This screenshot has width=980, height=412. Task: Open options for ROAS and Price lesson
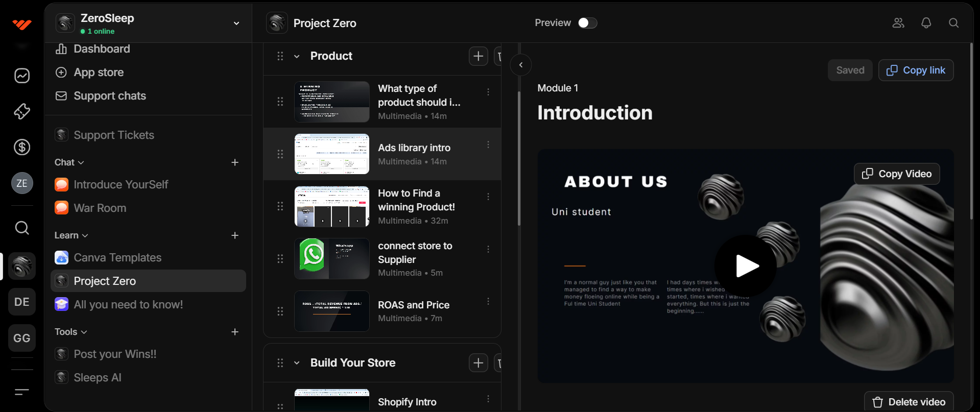point(488,302)
